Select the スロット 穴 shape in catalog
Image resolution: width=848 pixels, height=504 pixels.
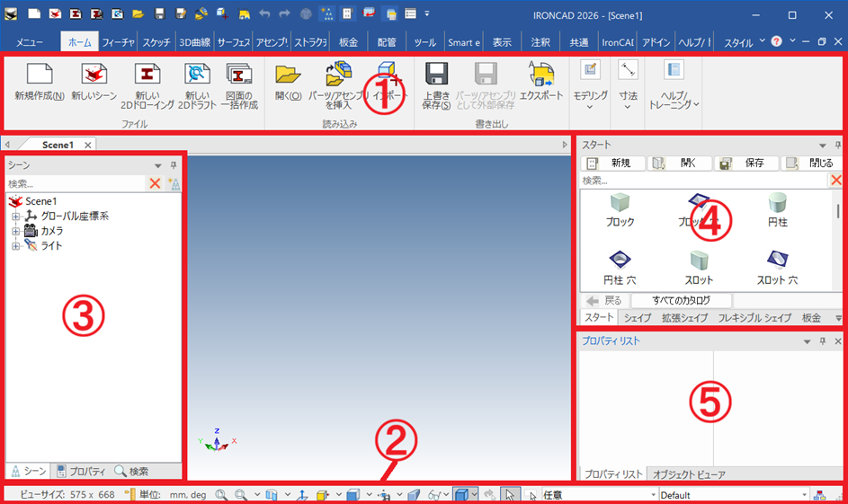click(777, 268)
